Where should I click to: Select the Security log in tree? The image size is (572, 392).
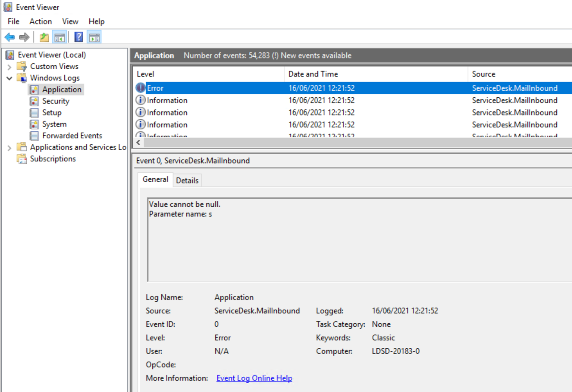click(x=55, y=101)
